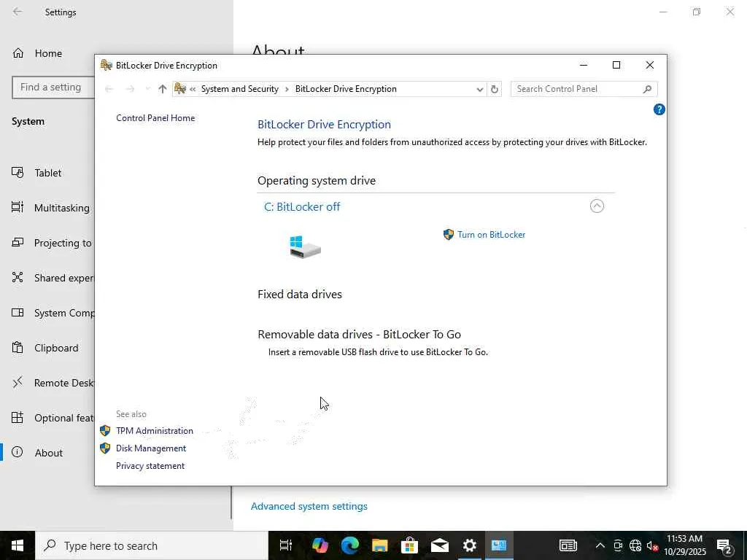Click the muted volume tray icon

pos(652,545)
